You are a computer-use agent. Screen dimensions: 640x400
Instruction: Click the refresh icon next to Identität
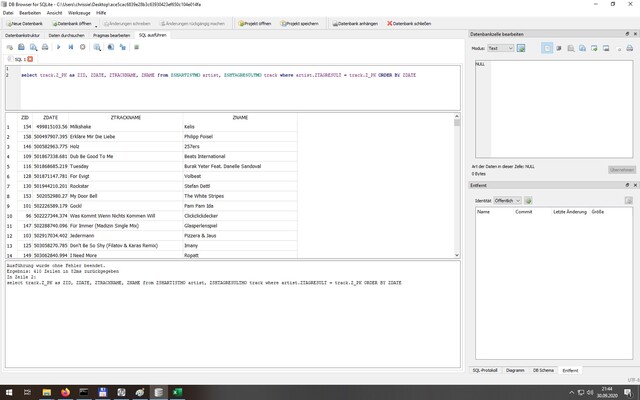[530, 200]
